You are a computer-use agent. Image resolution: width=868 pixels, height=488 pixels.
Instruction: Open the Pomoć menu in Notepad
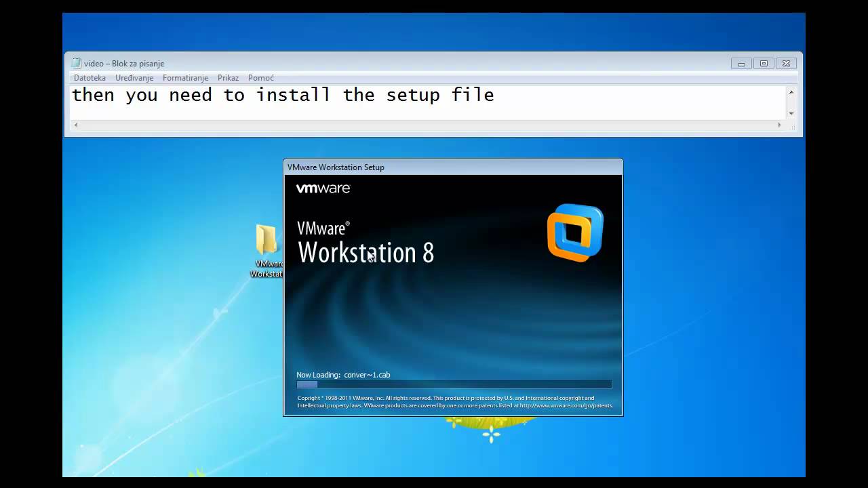261,78
